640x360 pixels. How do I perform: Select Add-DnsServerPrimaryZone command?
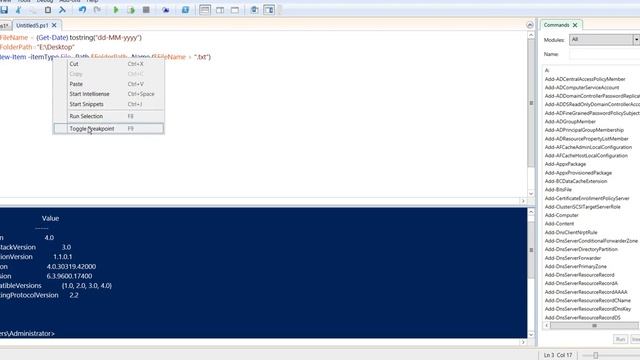tap(576, 267)
